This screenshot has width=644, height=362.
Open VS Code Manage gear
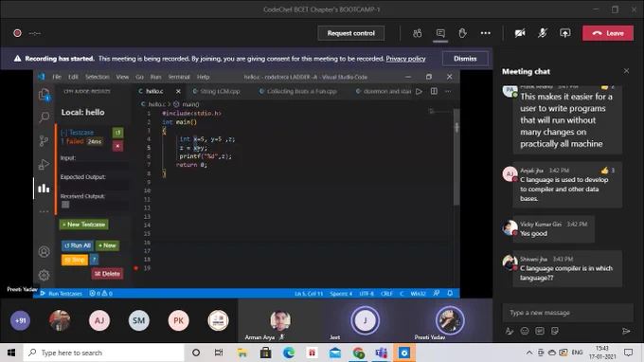point(44,275)
